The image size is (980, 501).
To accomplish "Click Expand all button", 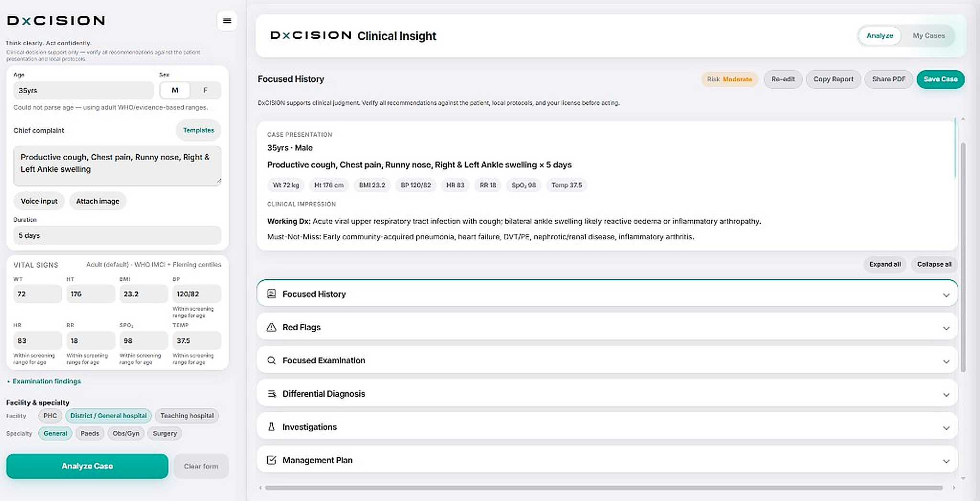I will point(885,264).
